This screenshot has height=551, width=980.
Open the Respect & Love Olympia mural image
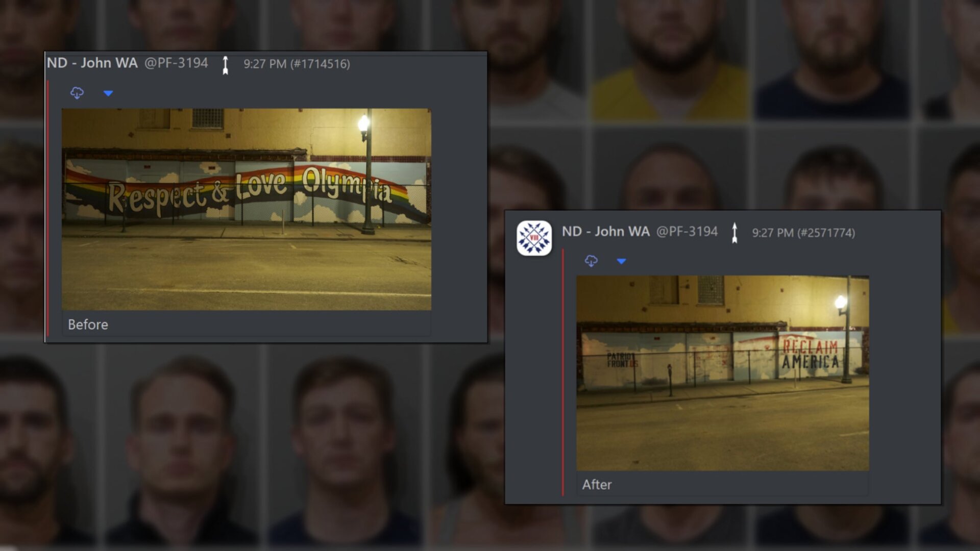click(x=246, y=209)
